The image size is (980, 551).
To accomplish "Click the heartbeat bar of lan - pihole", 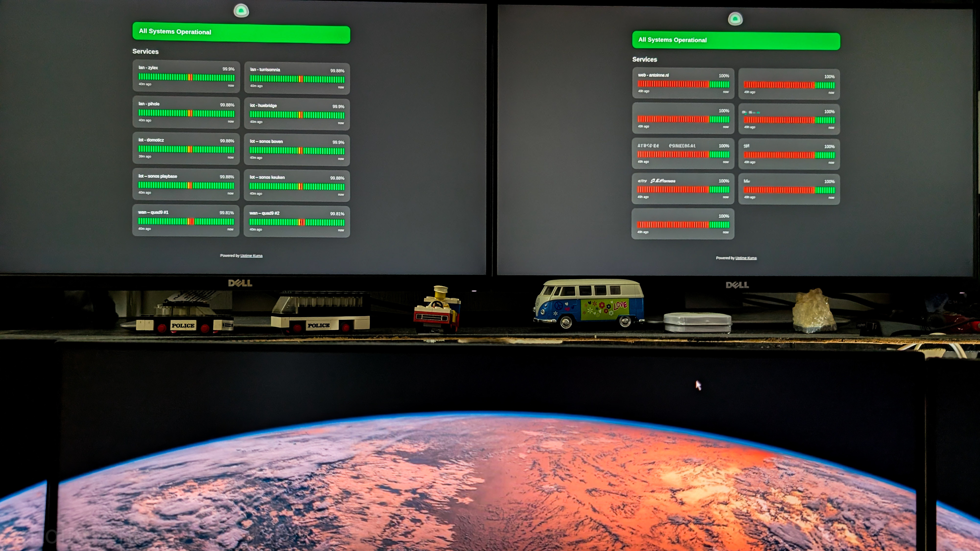I will pyautogui.click(x=186, y=113).
